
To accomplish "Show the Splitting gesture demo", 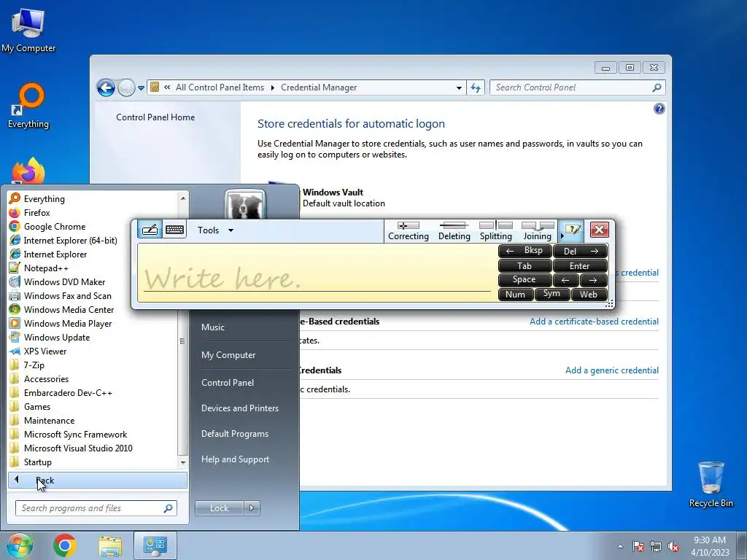I will pos(496,231).
